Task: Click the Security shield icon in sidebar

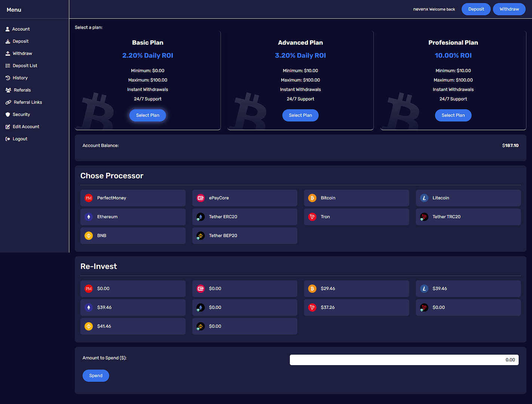Action: 7,114
